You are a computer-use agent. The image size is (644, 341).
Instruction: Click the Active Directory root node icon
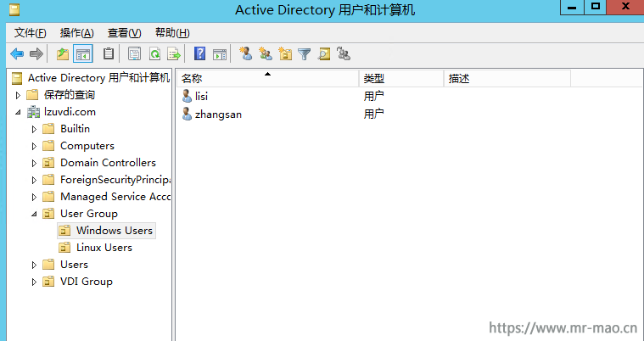[x=17, y=78]
